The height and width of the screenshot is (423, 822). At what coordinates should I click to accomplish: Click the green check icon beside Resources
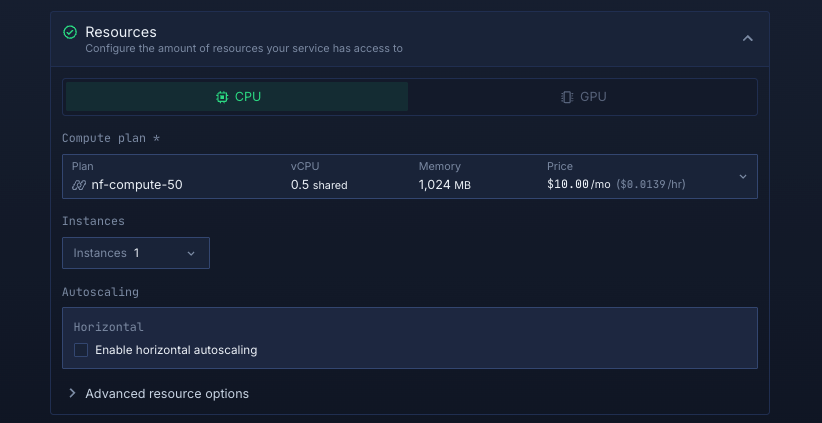coord(70,32)
